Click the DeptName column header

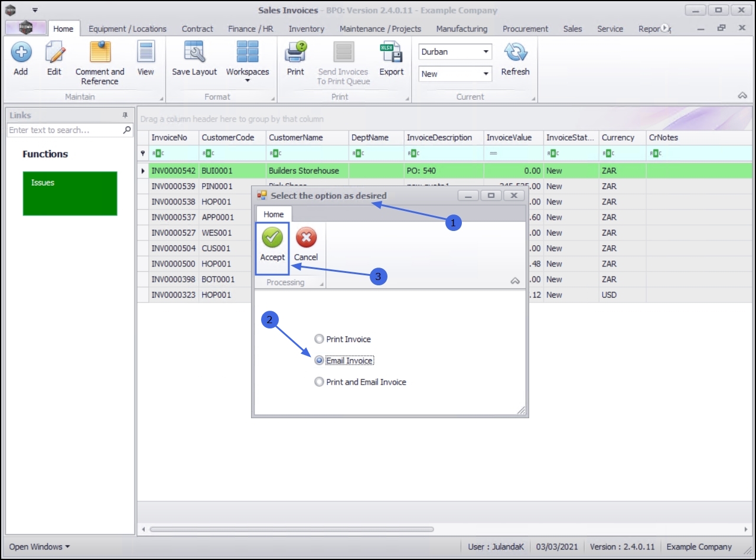pos(376,138)
